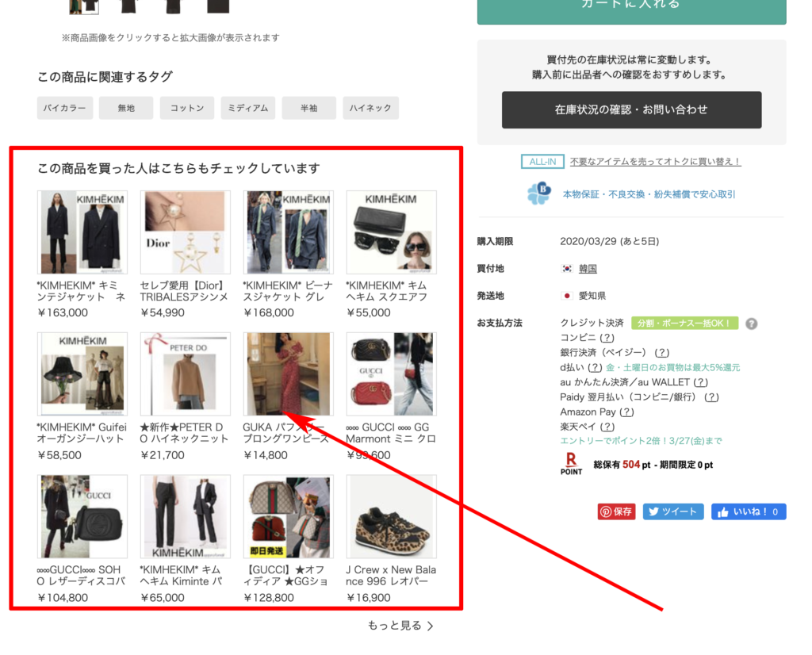Open the 不要なアイテムを売ってオトクに買い替え link

tap(655, 162)
